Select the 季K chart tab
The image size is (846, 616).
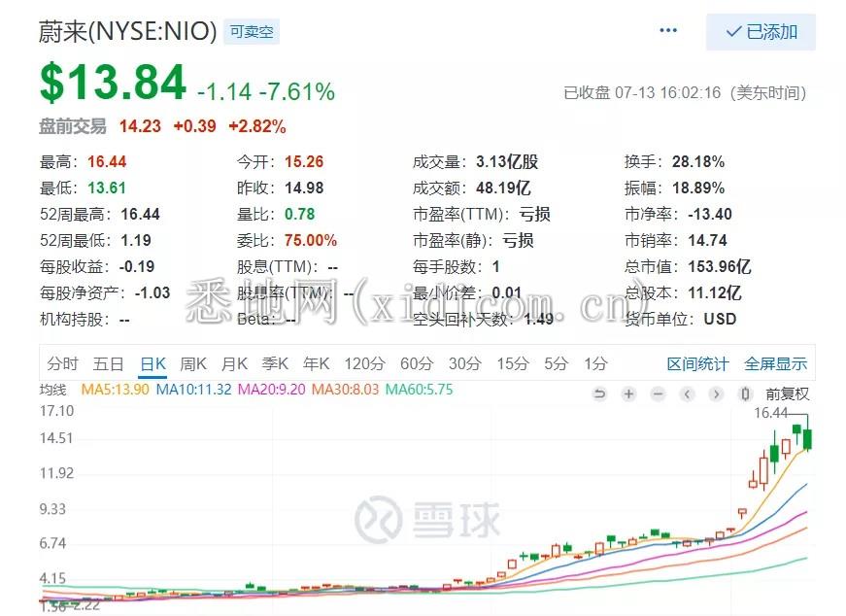[275, 364]
